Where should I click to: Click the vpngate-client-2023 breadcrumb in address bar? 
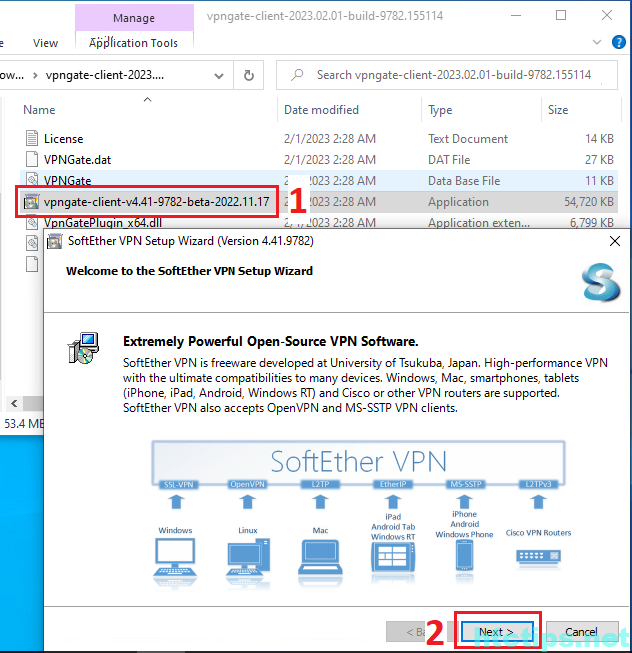coord(105,75)
